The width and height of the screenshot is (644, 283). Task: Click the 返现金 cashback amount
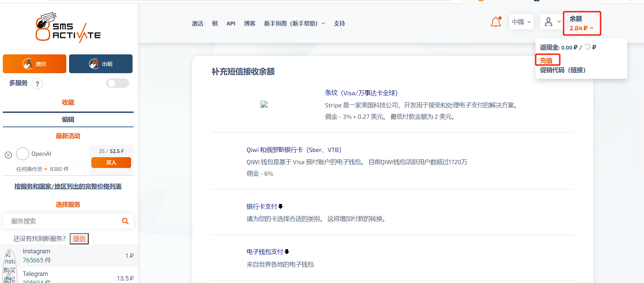click(568, 47)
